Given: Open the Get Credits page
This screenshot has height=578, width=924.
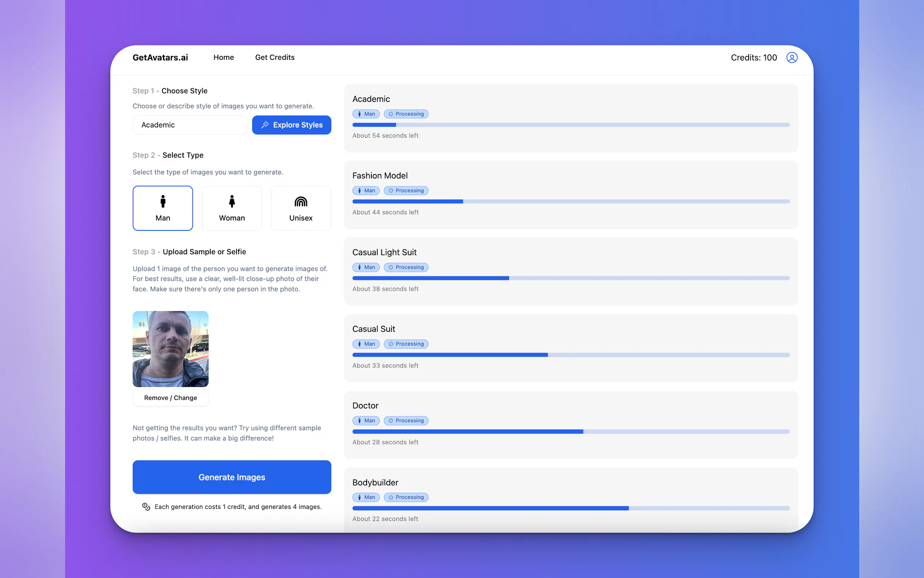Looking at the screenshot, I should (x=275, y=58).
